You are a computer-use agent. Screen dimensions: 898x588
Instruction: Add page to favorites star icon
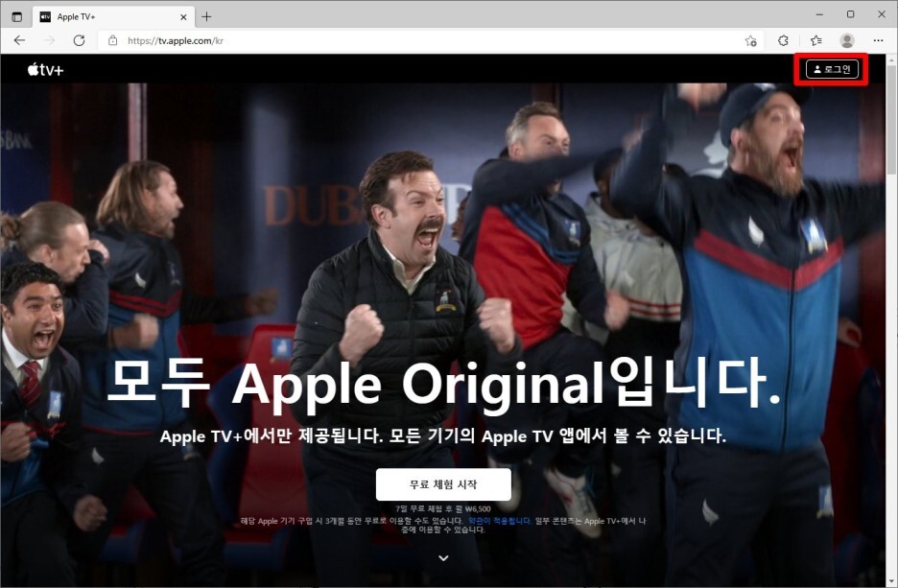[x=751, y=40]
